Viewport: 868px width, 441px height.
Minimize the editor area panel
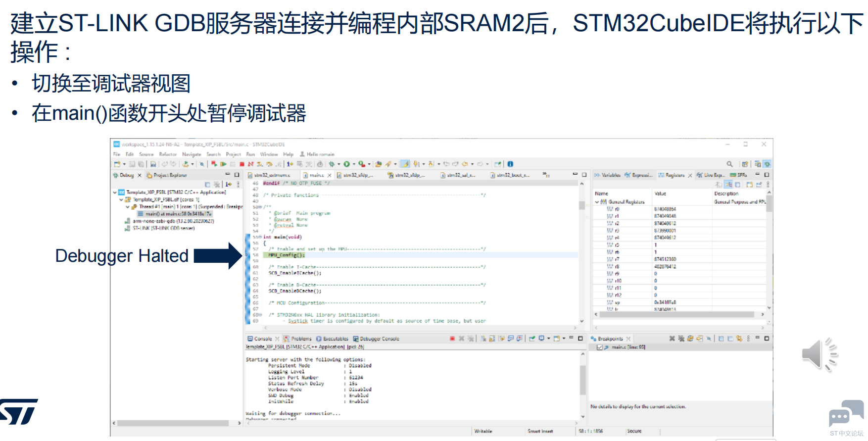pyautogui.click(x=575, y=175)
